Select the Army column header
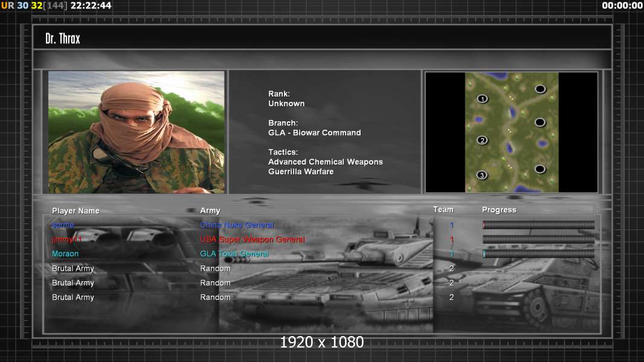The height and width of the screenshot is (362, 644). point(210,211)
